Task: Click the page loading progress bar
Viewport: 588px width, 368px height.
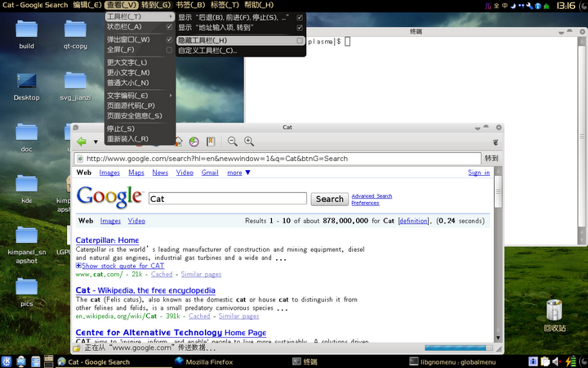Action: click(x=459, y=348)
